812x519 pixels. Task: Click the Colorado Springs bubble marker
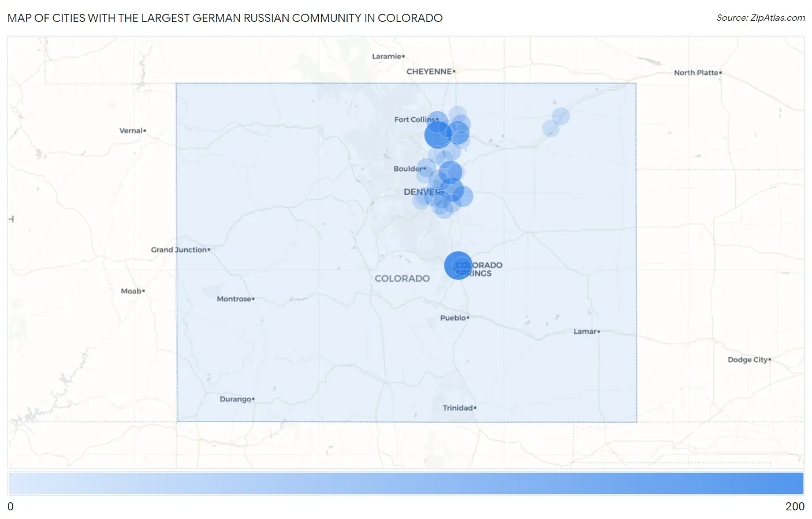click(x=458, y=266)
